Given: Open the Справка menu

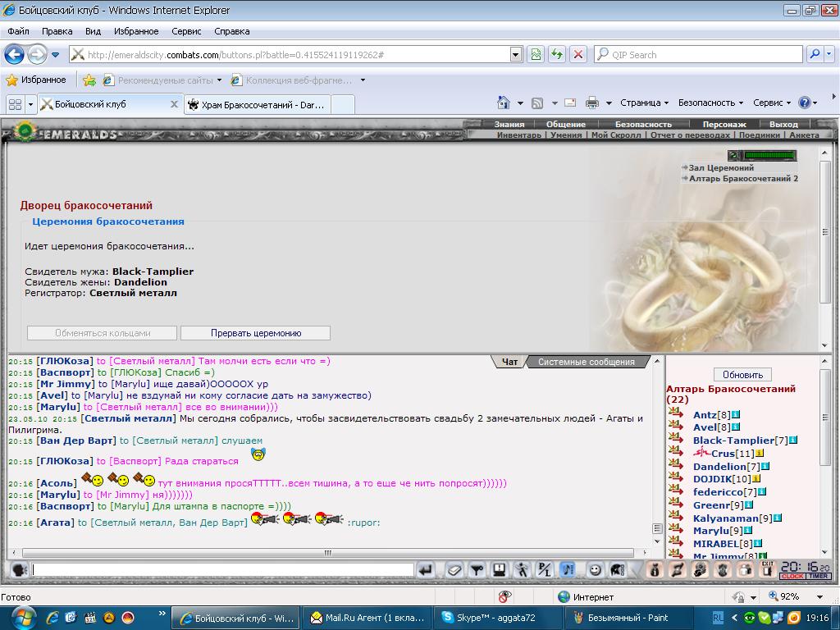Looking at the screenshot, I should [x=232, y=31].
